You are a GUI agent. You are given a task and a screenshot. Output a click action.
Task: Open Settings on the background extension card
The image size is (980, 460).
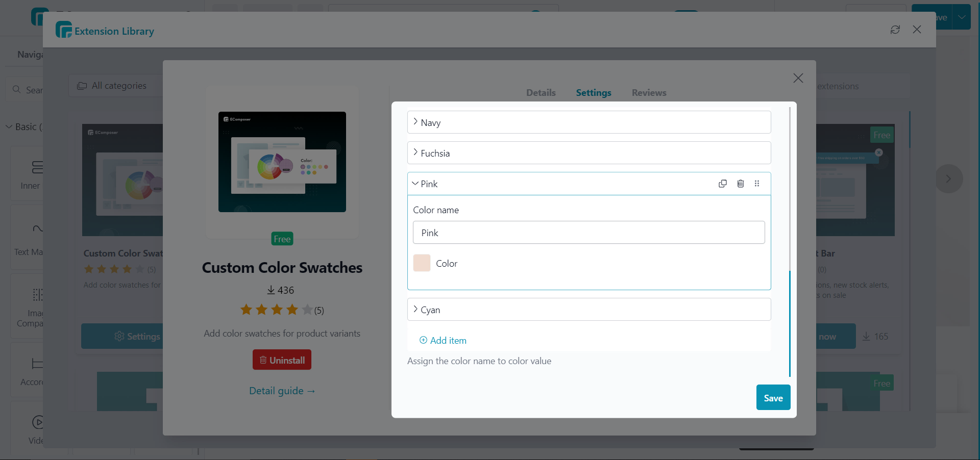(122, 336)
